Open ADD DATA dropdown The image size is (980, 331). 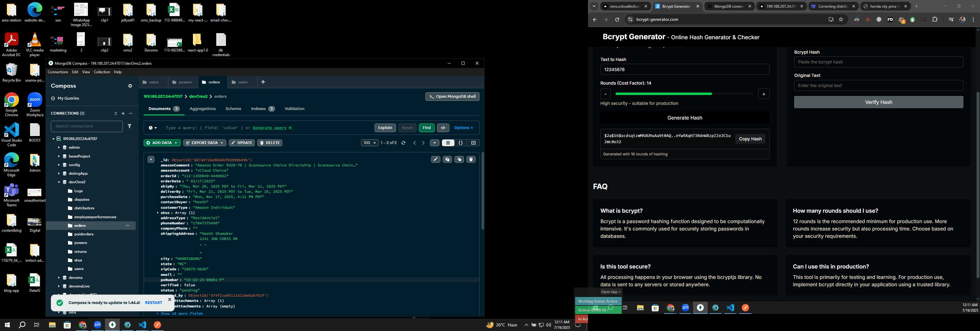(x=162, y=143)
